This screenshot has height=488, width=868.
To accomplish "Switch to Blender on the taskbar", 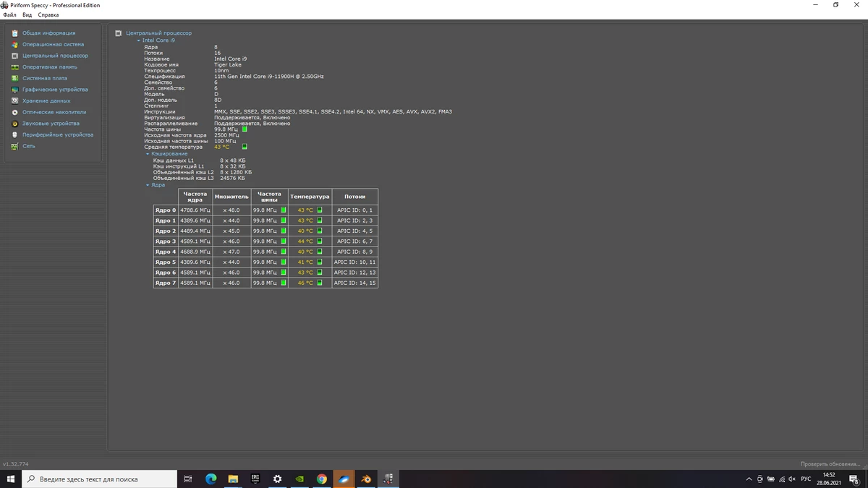I will pos(366,479).
